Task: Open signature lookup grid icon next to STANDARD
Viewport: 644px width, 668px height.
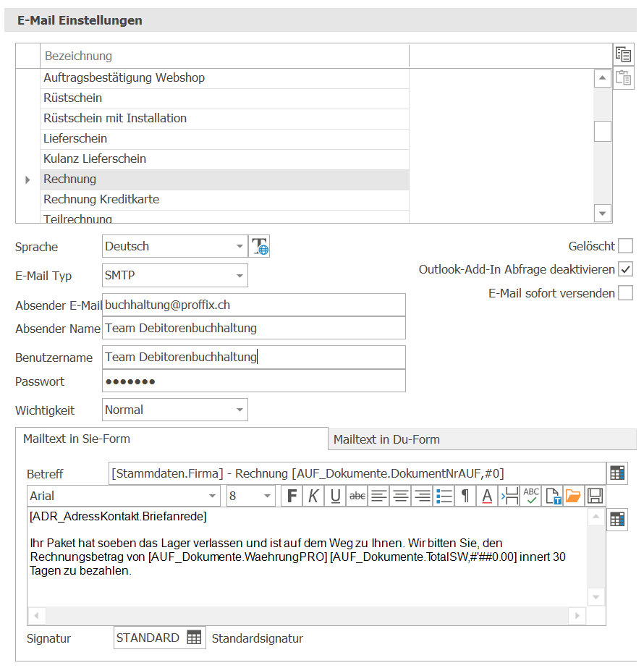Action: [194, 638]
